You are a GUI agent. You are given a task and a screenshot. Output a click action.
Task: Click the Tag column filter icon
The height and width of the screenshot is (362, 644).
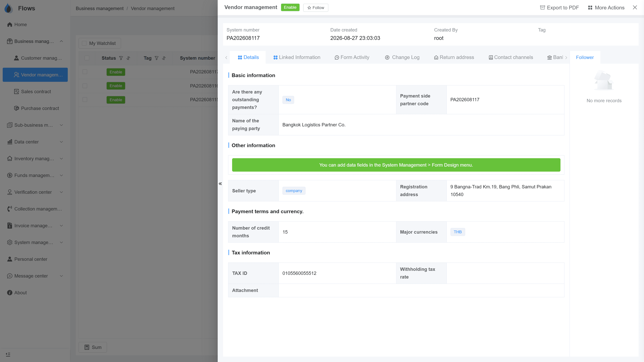tap(156, 58)
